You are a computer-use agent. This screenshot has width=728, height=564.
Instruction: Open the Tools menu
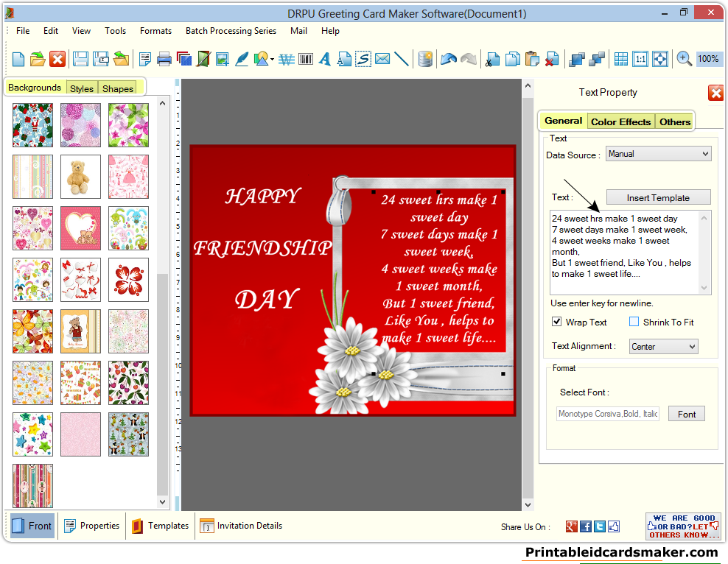[115, 31]
